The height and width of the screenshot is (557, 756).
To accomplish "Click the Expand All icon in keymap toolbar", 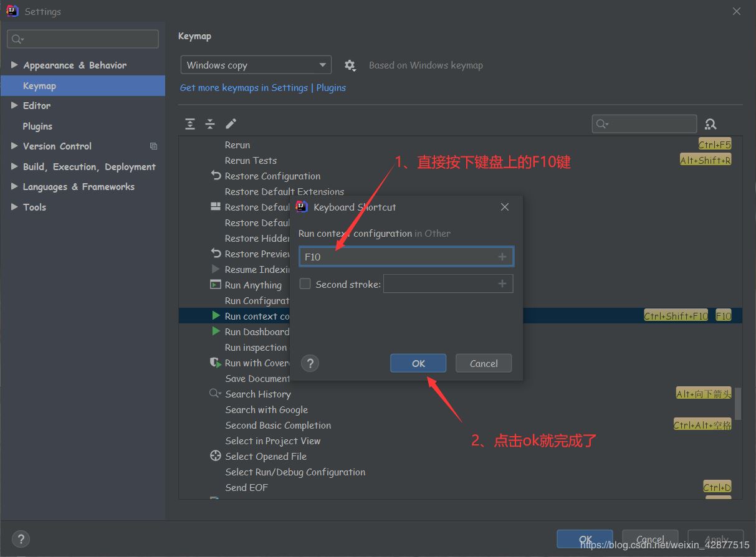I will [190, 124].
